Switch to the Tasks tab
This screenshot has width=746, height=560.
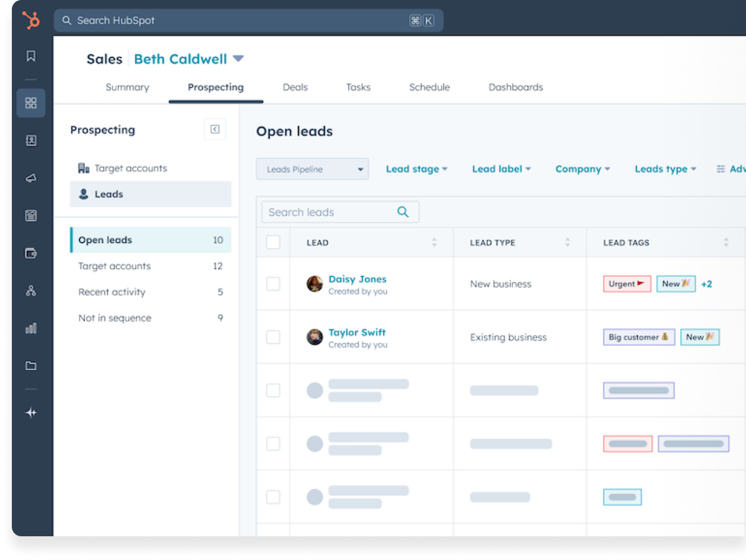[358, 87]
